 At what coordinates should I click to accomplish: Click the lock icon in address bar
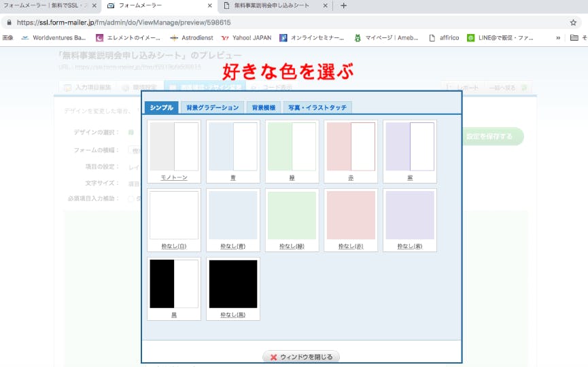(x=9, y=22)
